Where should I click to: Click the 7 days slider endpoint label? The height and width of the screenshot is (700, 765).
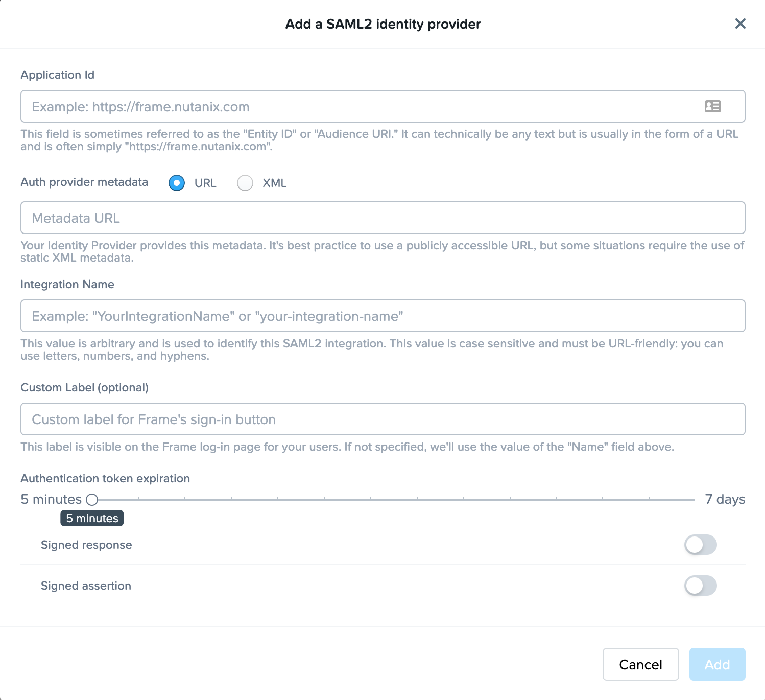pos(724,499)
